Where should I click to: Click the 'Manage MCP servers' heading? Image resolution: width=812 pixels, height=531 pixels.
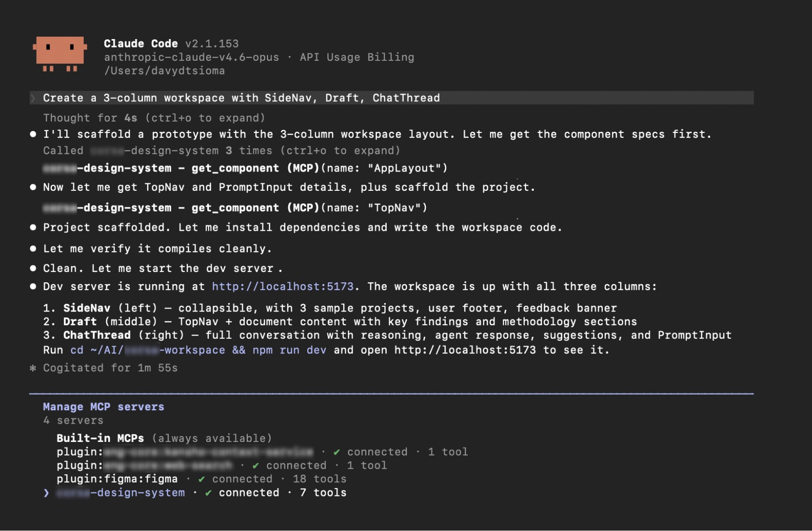[103, 407]
